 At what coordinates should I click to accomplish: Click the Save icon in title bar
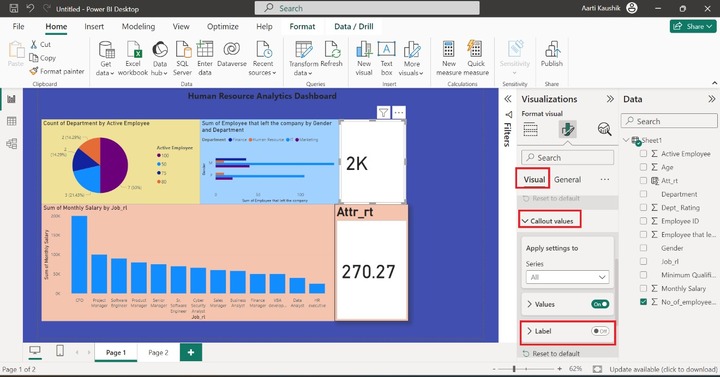pyautogui.click(x=14, y=8)
